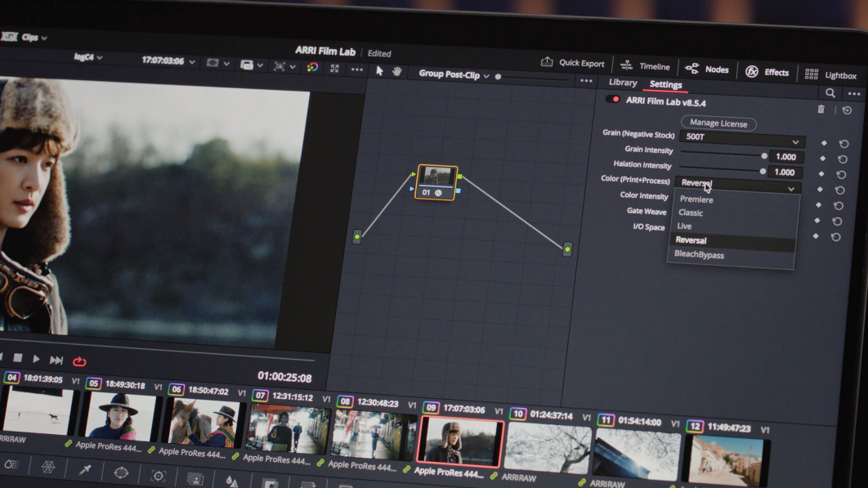Choose BleachBypass from the color list

point(699,255)
